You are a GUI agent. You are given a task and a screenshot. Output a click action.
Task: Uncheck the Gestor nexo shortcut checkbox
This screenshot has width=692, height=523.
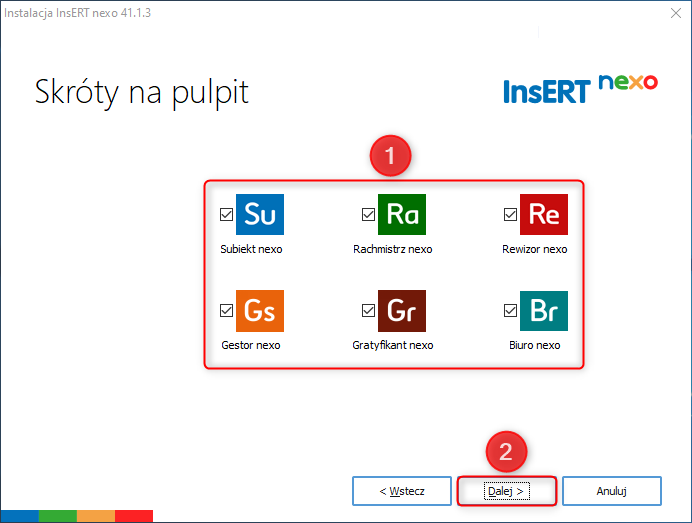(226, 311)
